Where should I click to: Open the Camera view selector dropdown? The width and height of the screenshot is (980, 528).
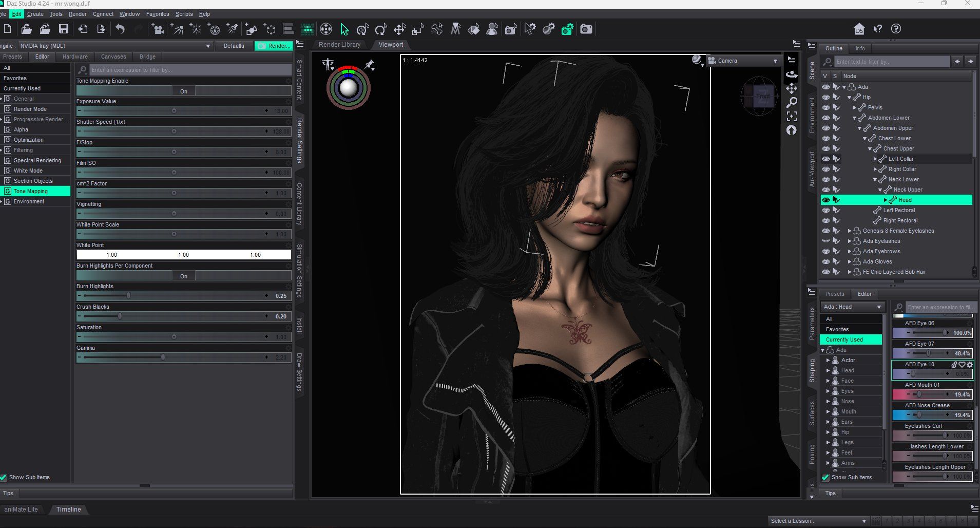point(743,61)
